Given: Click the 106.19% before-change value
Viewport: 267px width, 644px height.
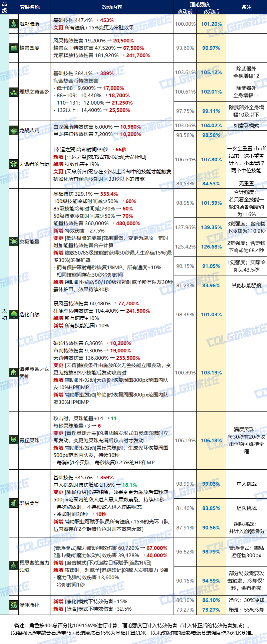Looking at the screenshot, I should [185, 440].
